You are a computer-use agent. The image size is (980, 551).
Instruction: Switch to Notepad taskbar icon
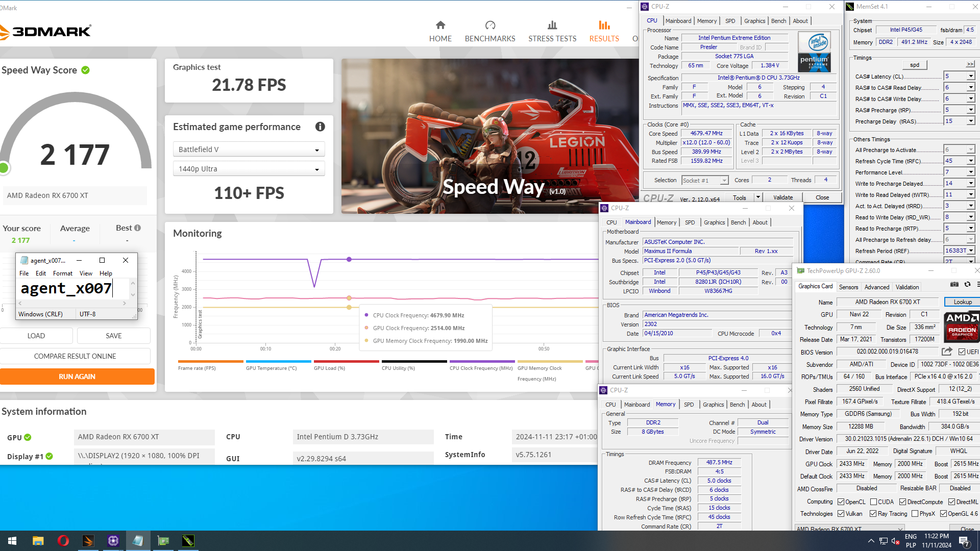138,541
